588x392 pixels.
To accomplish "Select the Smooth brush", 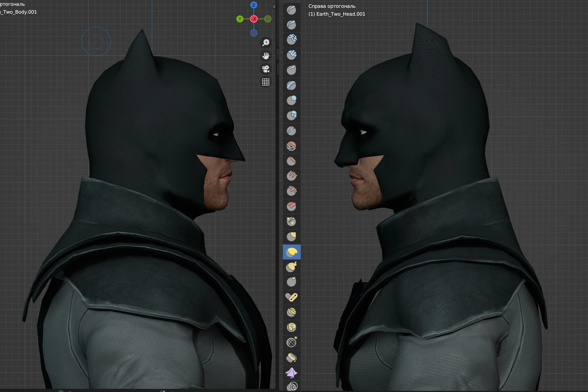I will 292,146.
